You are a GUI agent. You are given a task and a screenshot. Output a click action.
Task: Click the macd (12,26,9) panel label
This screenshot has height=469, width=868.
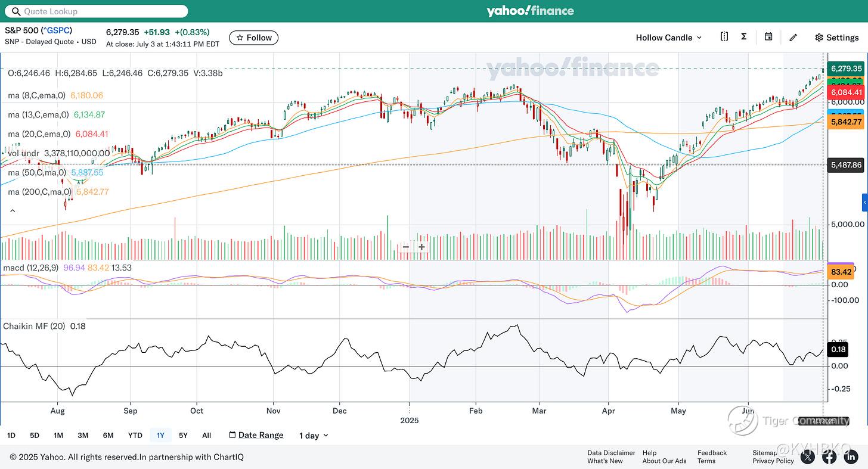click(30, 268)
